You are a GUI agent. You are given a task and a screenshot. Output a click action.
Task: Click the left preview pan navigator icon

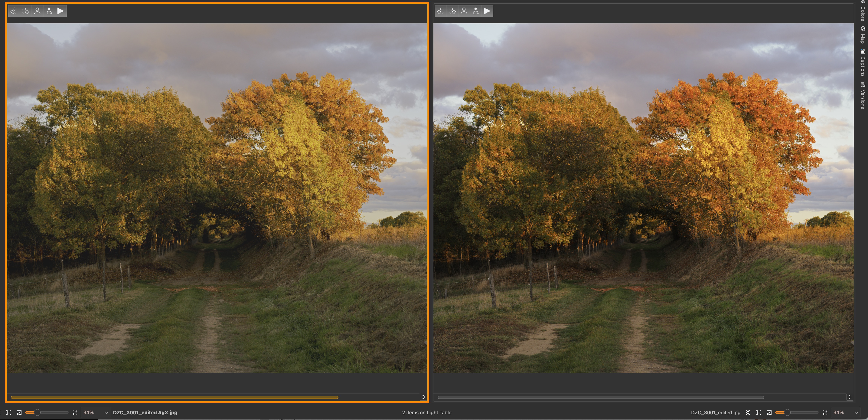click(423, 397)
